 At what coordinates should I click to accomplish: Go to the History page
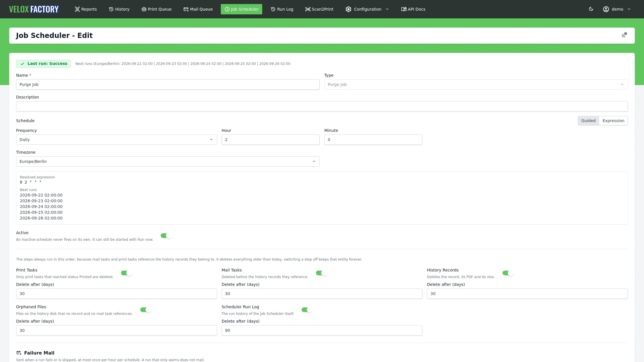[x=119, y=9]
